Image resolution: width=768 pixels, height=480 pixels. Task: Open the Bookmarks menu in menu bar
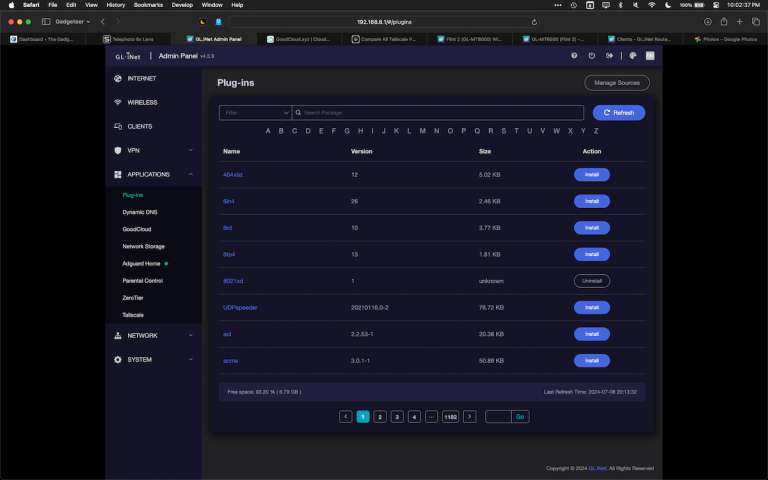pos(147,5)
